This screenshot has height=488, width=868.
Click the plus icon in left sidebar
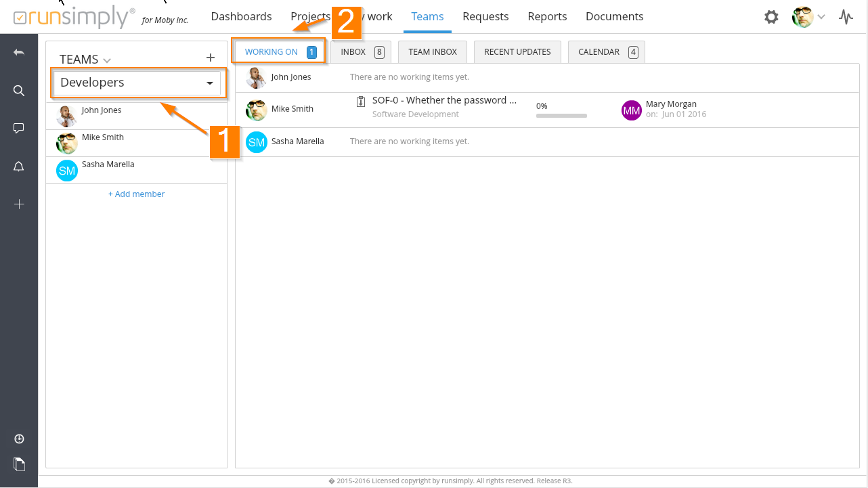19,204
